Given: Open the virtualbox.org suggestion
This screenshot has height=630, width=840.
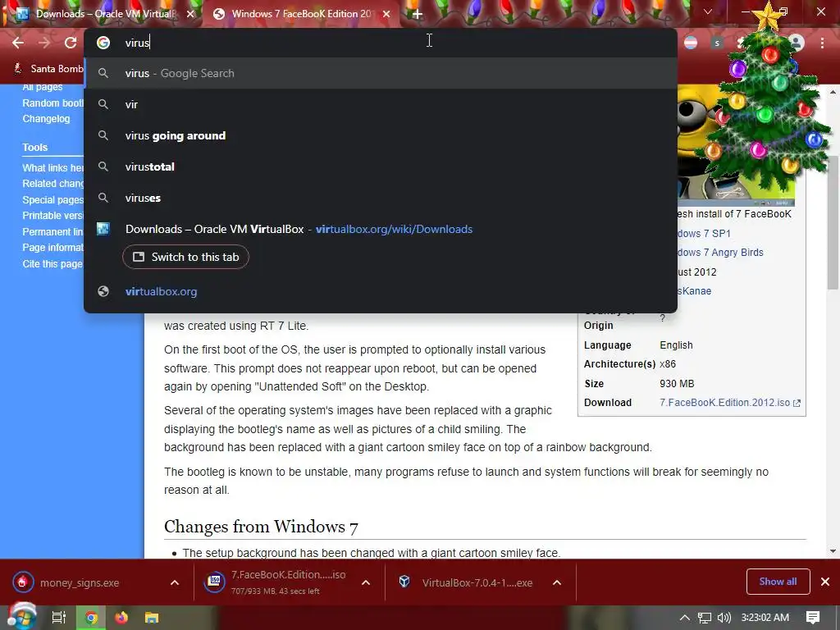Looking at the screenshot, I should pos(381,291).
